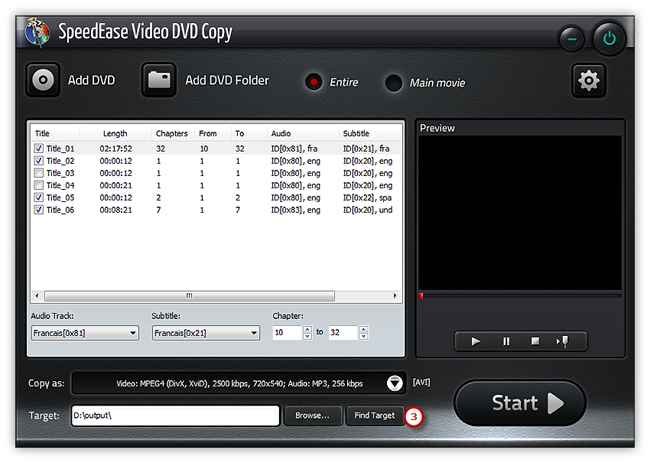Click the From column header
Viewport: 650px width, 463px height.
click(213, 133)
